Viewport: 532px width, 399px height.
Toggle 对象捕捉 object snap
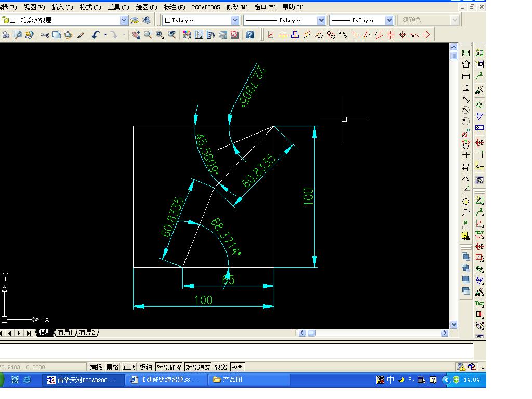[169, 367]
